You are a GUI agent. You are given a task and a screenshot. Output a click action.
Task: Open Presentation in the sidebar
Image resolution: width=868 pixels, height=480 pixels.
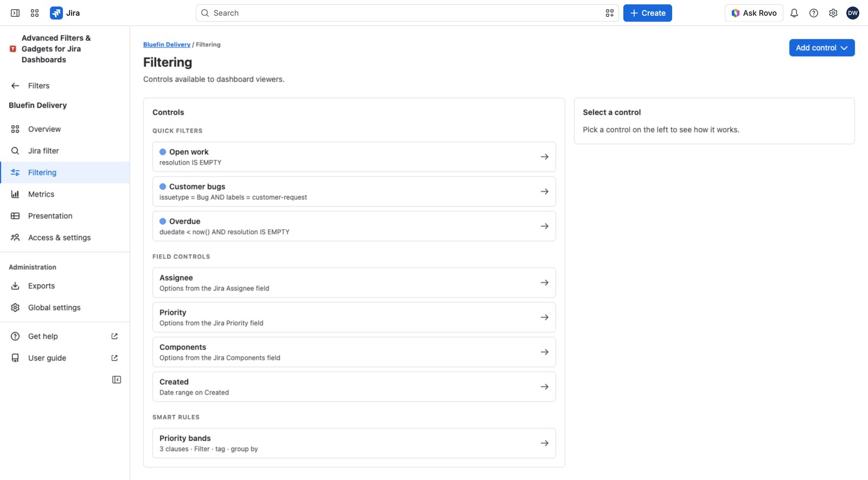(x=65, y=216)
